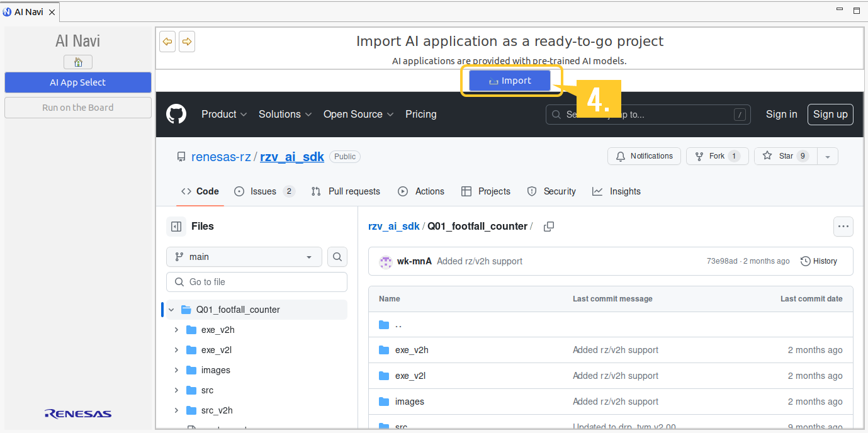
Task: Switch to the Pull requests tab
Action: click(x=346, y=191)
